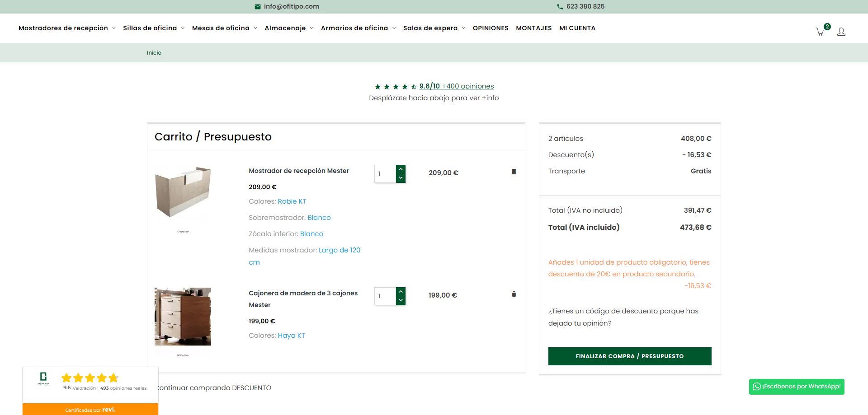Click the email envelope icon
The width and height of the screenshot is (868, 415).
point(258,7)
